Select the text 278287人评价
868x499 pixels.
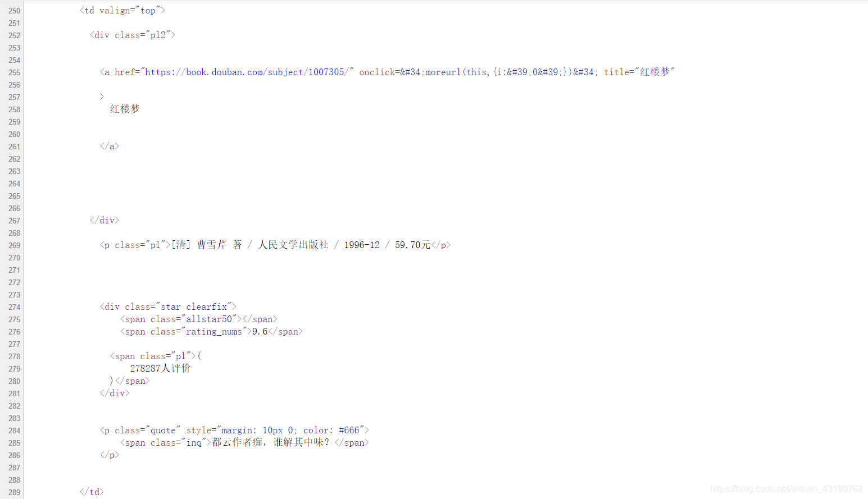coord(160,368)
